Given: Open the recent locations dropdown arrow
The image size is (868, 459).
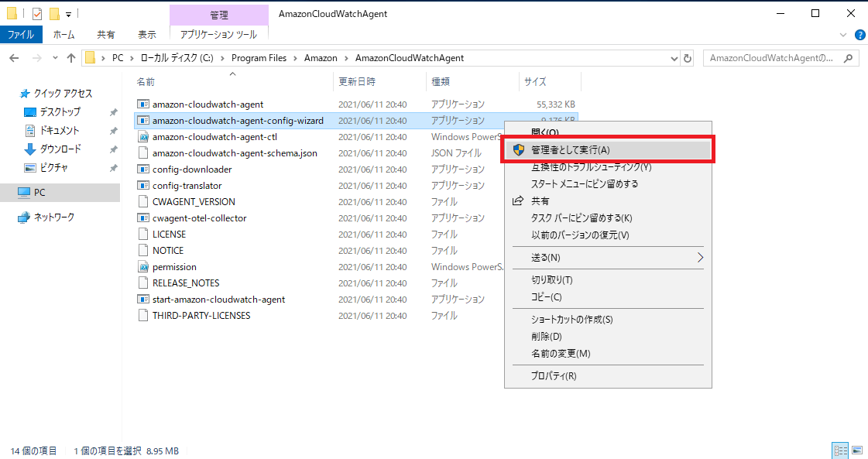Looking at the screenshot, I should (x=55, y=58).
